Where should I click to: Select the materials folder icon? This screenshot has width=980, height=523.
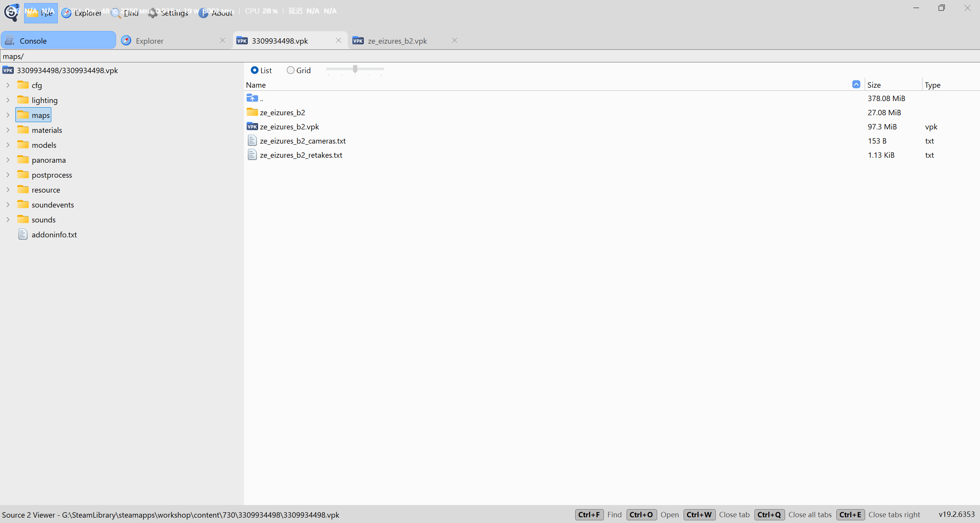[x=23, y=129]
